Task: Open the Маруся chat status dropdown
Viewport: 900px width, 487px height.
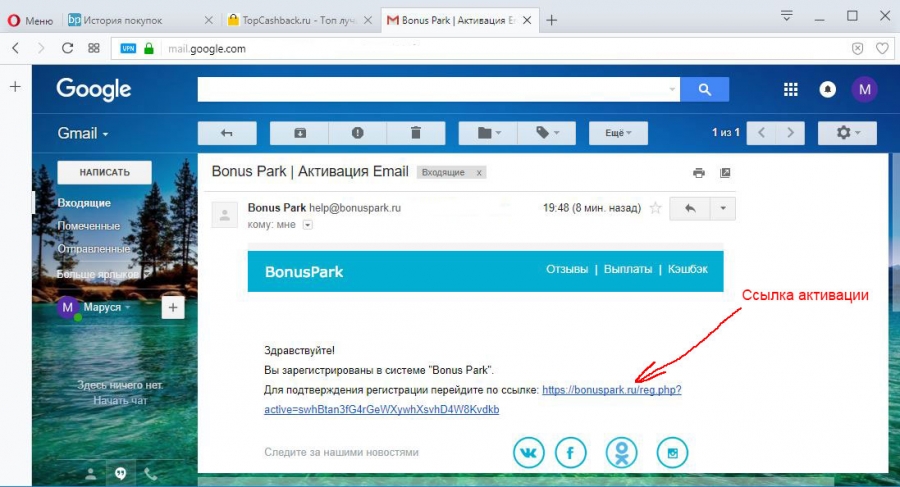Action: pos(107,307)
